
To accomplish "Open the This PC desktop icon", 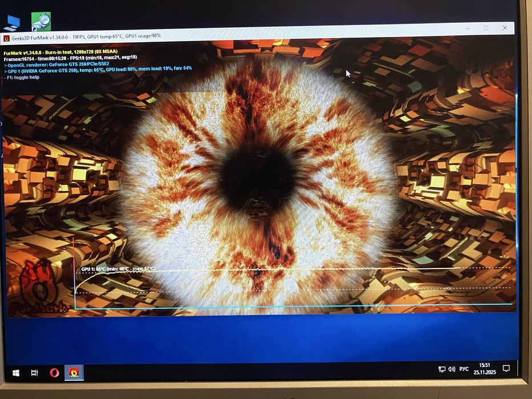I will (12, 23).
